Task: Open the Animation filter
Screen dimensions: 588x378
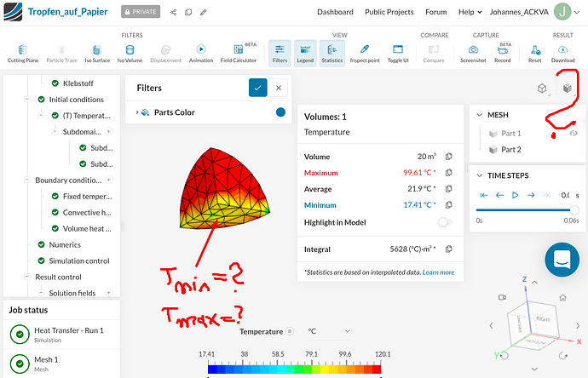Action: point(201,54)
